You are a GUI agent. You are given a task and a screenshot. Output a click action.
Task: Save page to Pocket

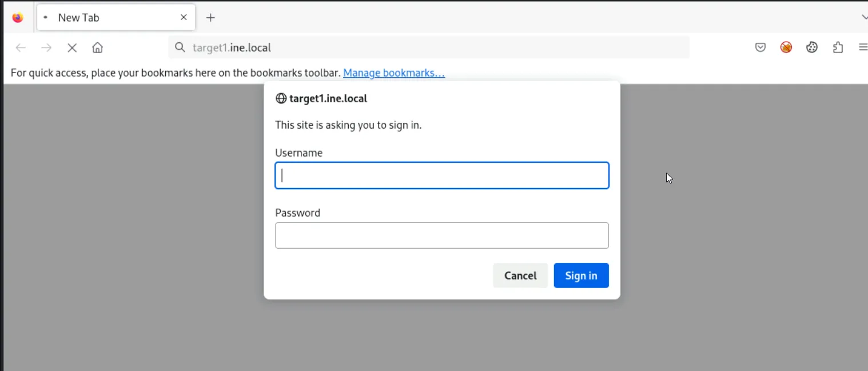click(760, 47)
